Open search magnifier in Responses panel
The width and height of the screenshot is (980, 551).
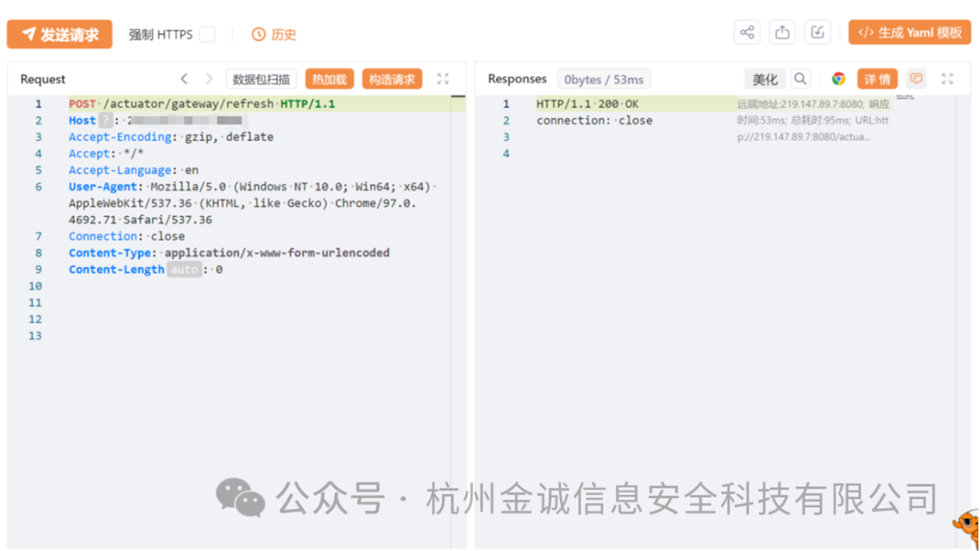800,79
